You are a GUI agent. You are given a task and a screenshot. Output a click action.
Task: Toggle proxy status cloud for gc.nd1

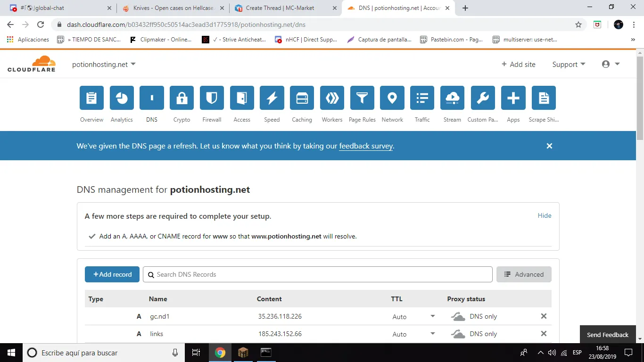coord(458,317)
